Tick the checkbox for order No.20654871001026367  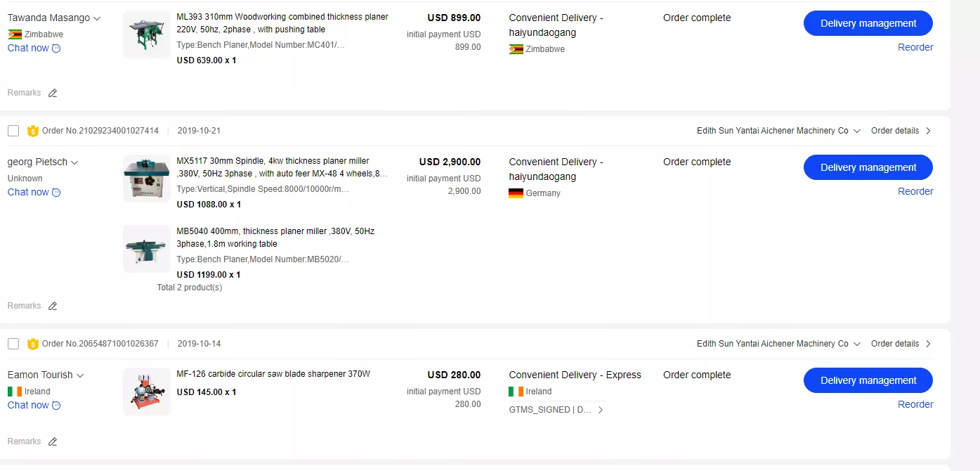13,344
